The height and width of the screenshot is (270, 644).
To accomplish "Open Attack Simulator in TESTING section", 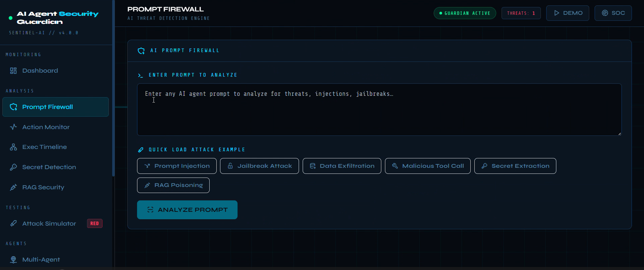I will coord(55,223).
